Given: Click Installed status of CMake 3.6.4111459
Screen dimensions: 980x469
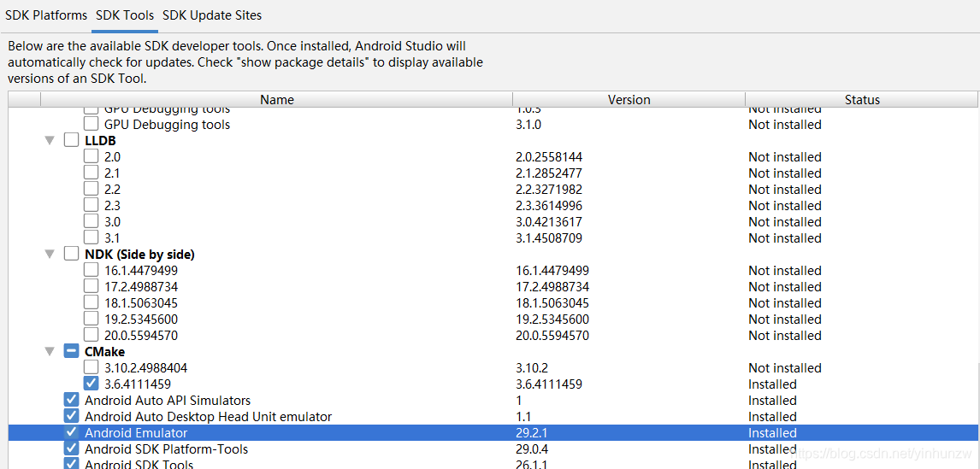Looking at the screenshot, I should coord(772,384).
